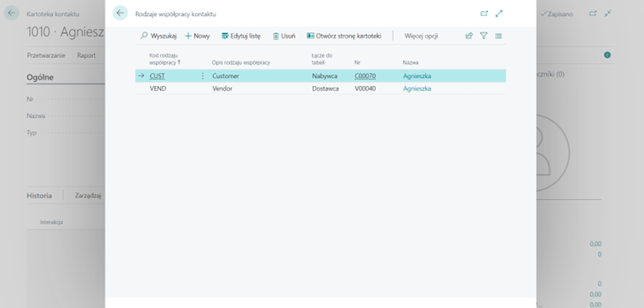Click the Wyszukaj search button
This screenshot has height=308, width=644.
[x=158, y=36]
